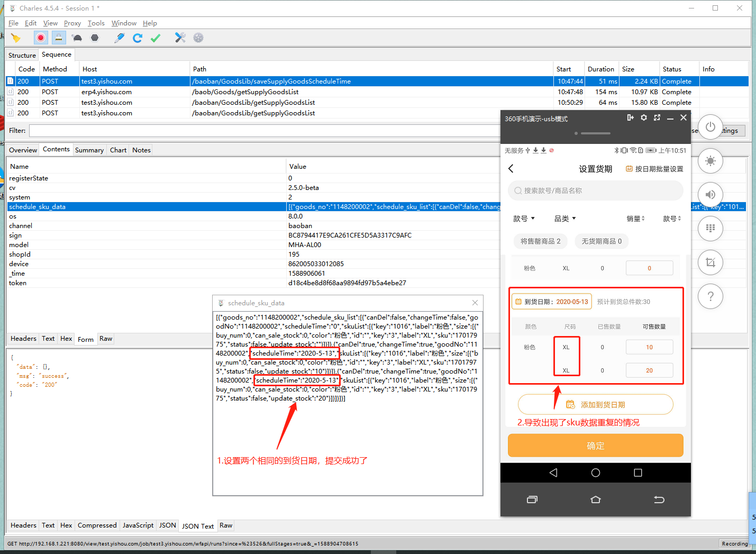Click the phone-mirror crop screenshot icon

(711, 262)
